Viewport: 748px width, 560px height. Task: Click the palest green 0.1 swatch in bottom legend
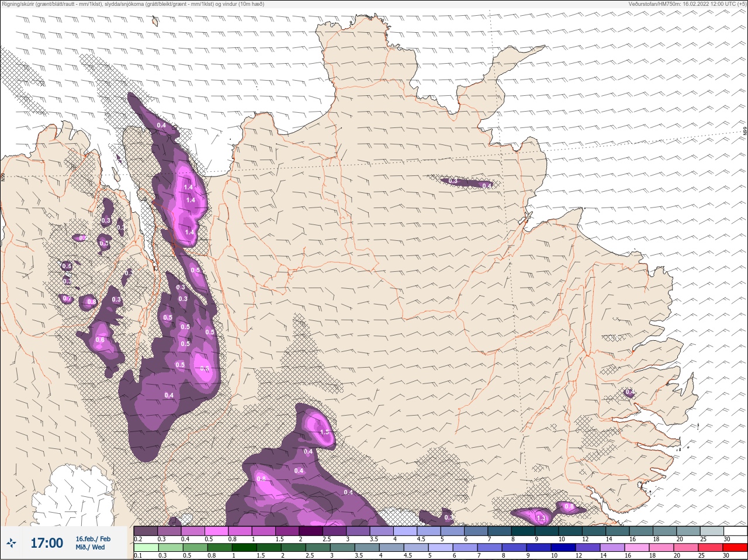146,548
